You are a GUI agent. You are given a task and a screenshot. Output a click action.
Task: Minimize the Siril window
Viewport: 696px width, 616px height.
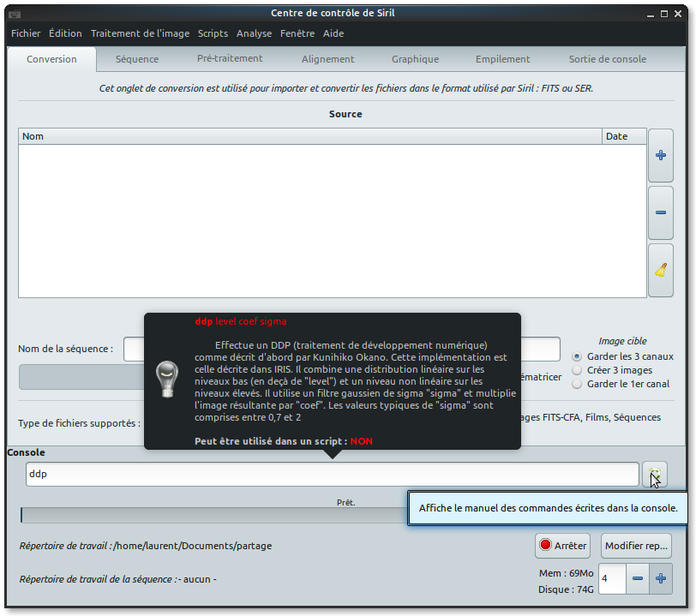[x=651, y=15]
